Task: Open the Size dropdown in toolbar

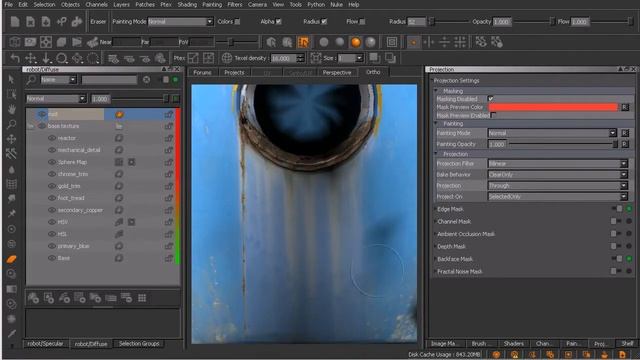Action: (x=351, y=58)
